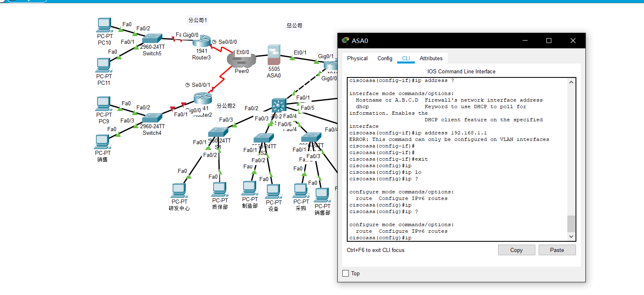Click the 采购 PC icon
This screenshot has height=295, width=644.
[x=300, y=191]
